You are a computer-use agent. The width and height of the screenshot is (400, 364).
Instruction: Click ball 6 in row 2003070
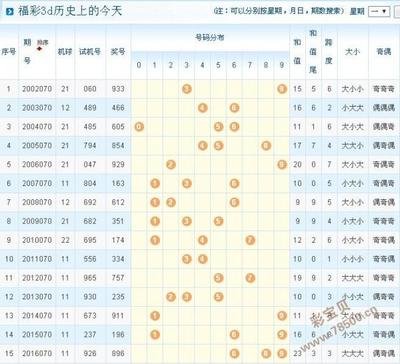point(234,108)
